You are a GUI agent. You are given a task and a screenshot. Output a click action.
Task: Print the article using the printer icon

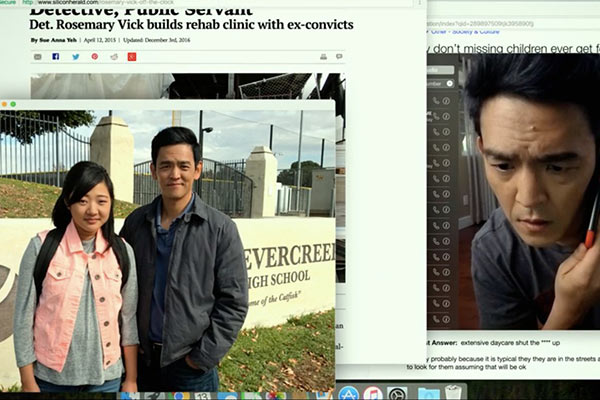[323, 57]
